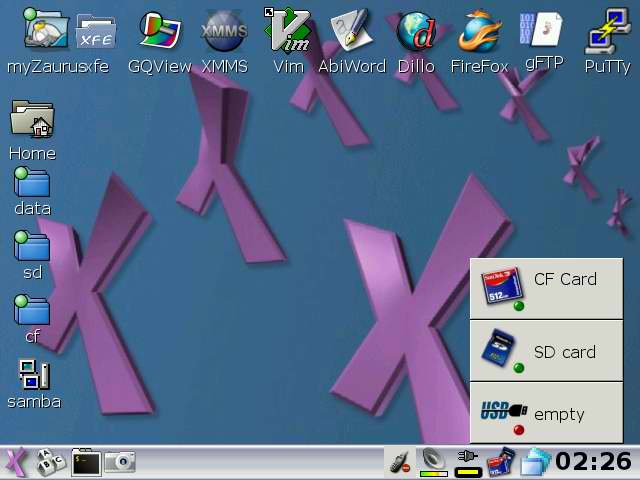Open the Dillo web browser
Viewport: 640px width, 480px height.
pos(416,33)
